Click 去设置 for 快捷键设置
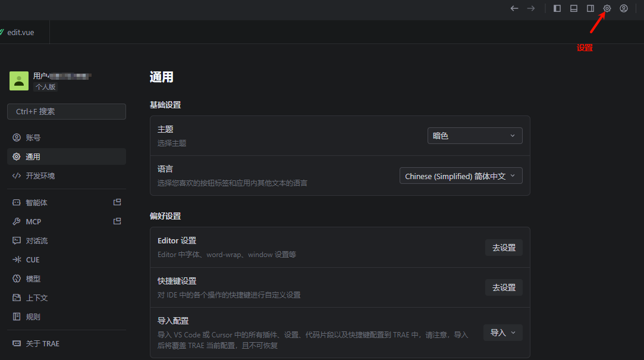 click(504, 287)
